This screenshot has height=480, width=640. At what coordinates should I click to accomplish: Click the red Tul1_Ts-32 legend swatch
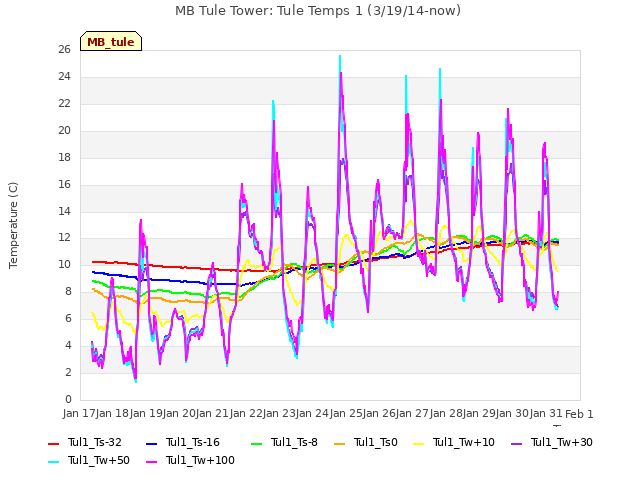click(53, 443)
